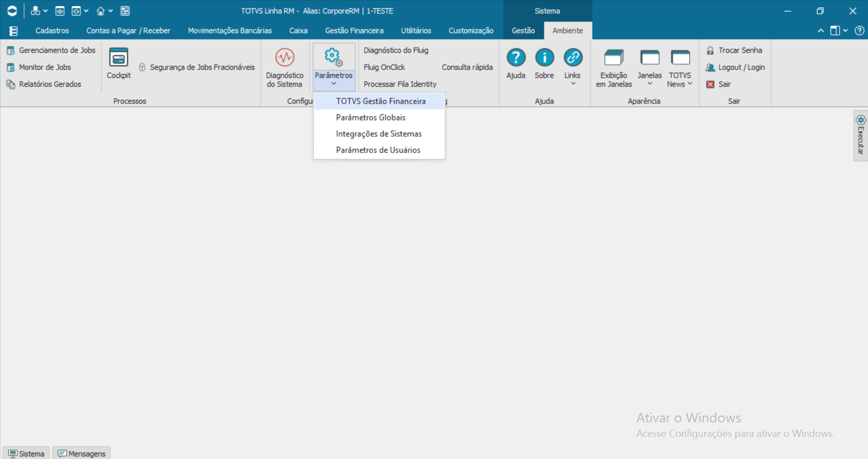The width and height of the screenshot is (868, 459).
Task: Expand the modules icon dropdown arrow
Action: [45, 11]
